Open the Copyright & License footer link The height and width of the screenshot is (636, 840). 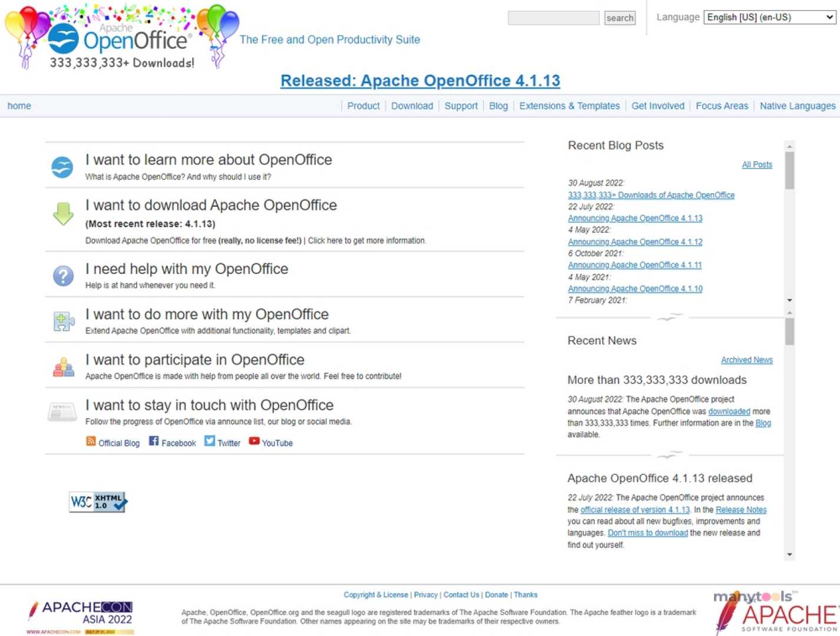[x=376, y=595]
